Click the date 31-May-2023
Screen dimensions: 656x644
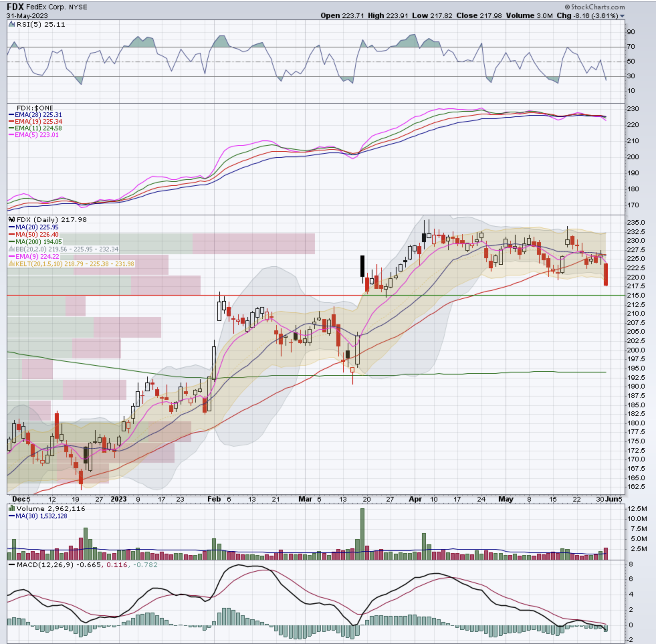pyautogui.click(x=27, y=16)
